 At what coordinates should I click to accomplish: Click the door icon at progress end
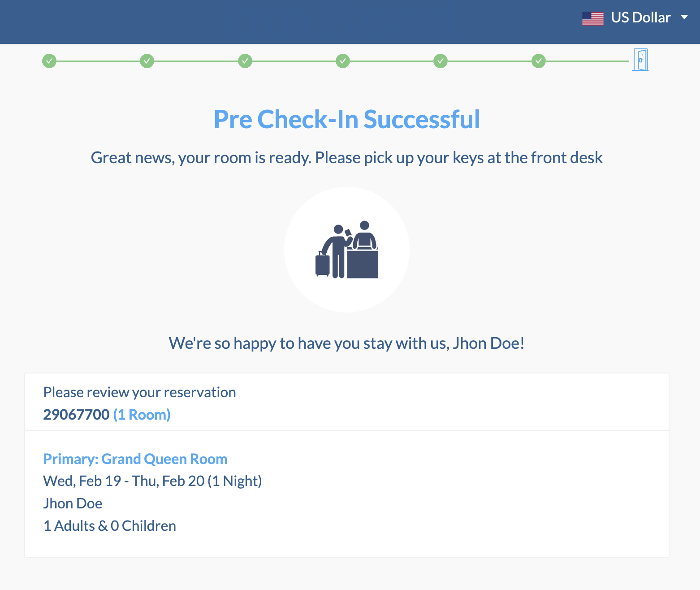point(640,60)
